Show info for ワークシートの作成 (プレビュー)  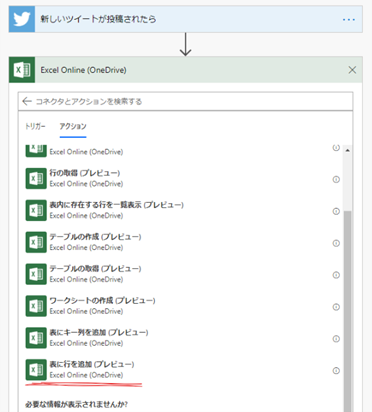click(x=336, y=307)
